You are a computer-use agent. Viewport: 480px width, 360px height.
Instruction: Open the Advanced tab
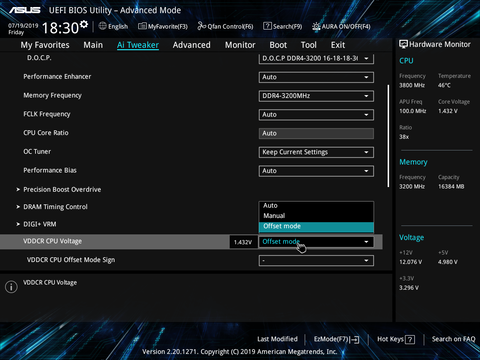(x=192, y=45)
